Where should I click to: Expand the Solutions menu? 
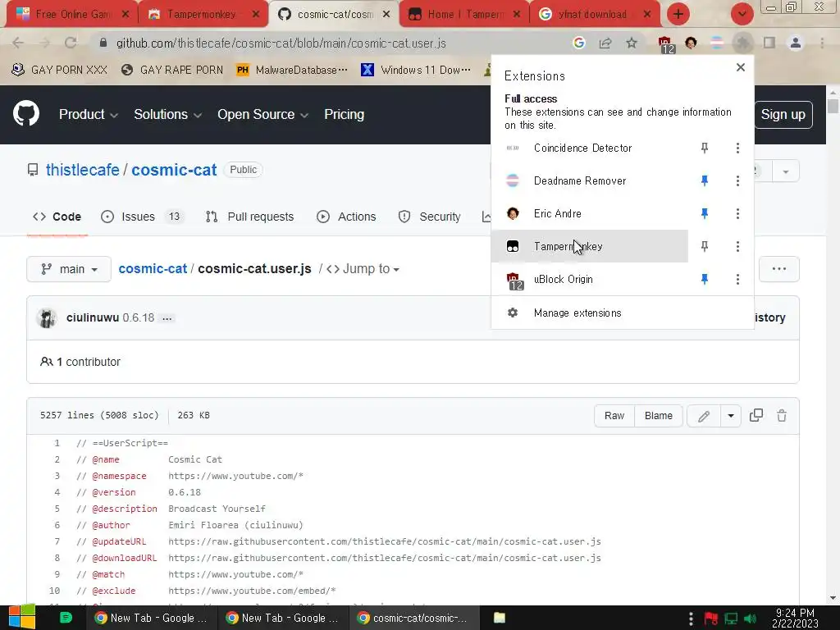[x=167, y=115]
